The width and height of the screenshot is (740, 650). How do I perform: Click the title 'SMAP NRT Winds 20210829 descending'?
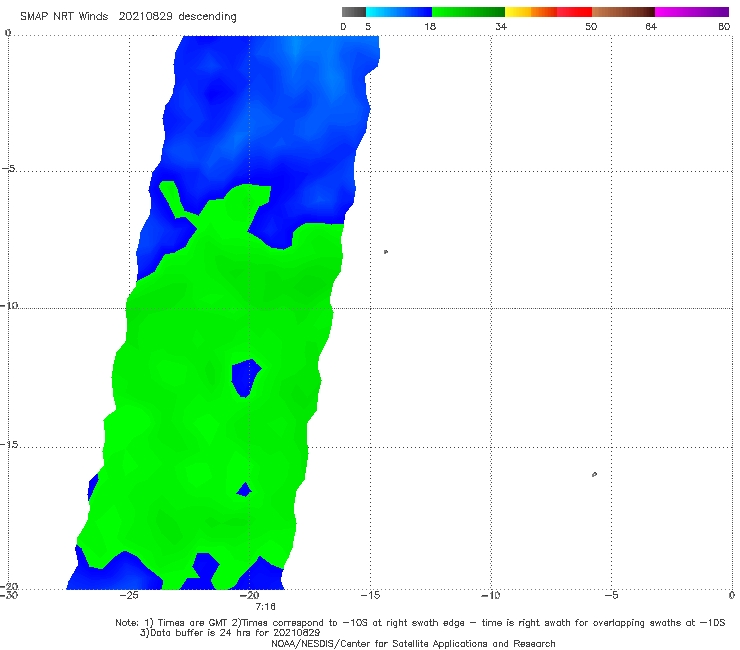[x=128, y=17]
